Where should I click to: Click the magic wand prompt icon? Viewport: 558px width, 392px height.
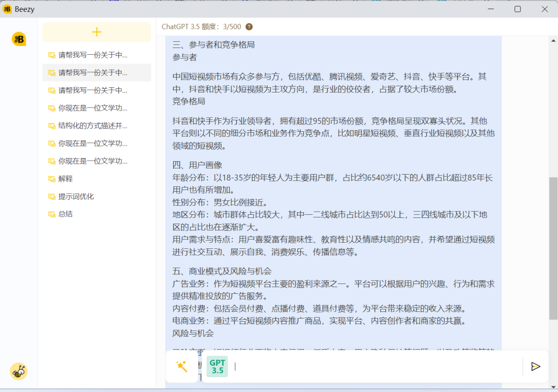182,366
